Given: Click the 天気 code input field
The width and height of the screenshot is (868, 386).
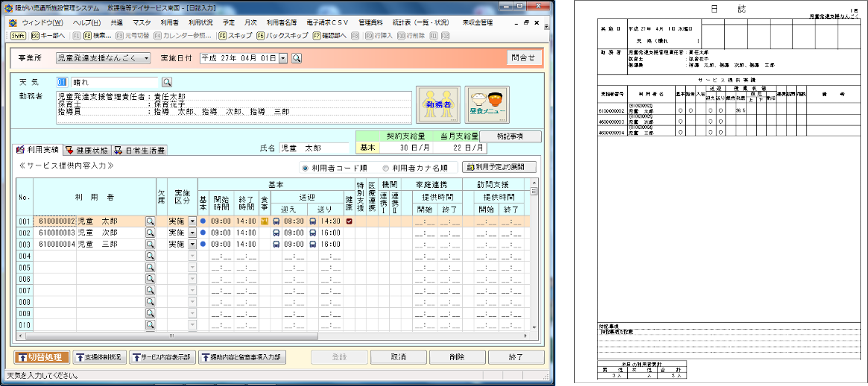Looking at the screenshot, I should (x=62, y=82).
